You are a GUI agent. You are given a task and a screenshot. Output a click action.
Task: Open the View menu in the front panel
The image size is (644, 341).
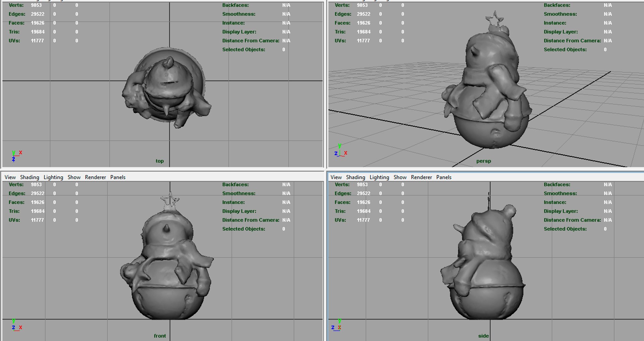(x=10, y=177)
